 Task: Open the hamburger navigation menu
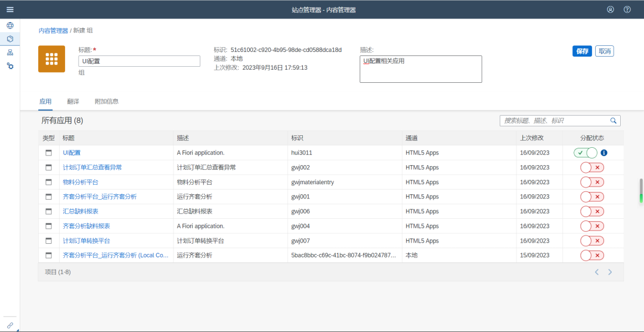(x=10, y=10)
